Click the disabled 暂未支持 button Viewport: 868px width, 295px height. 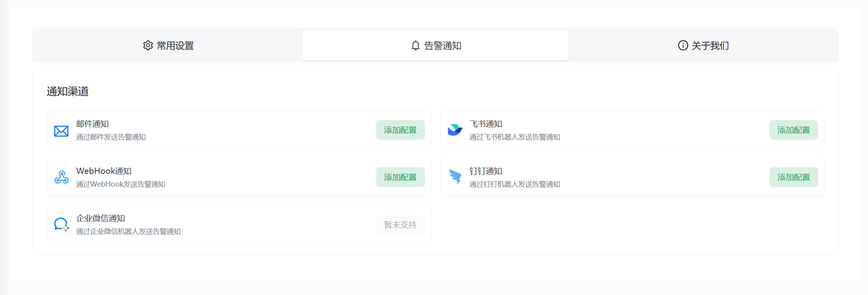coord(400,225)
